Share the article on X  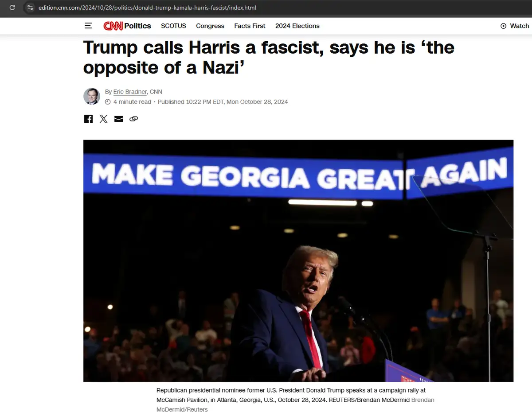(103, 119)
